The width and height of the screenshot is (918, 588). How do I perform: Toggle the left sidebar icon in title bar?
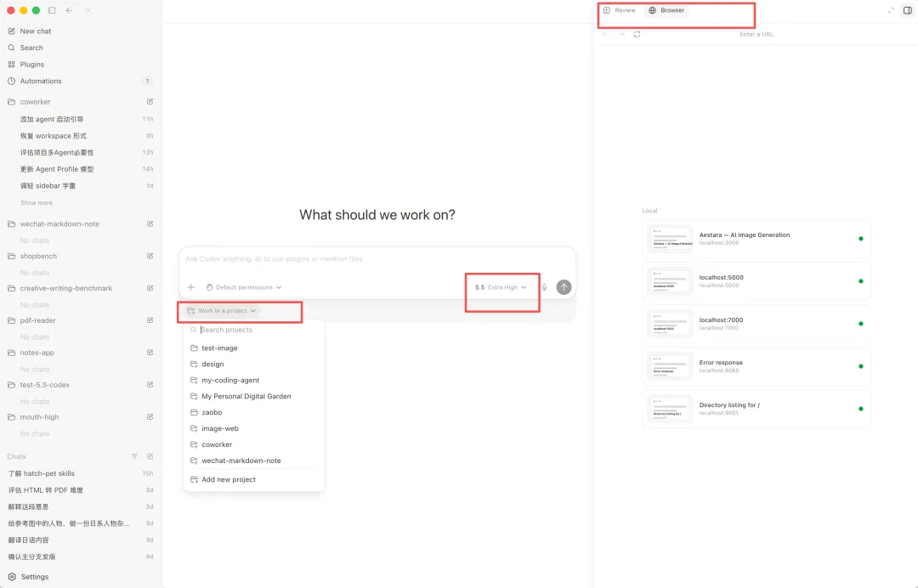pos(52,10)
